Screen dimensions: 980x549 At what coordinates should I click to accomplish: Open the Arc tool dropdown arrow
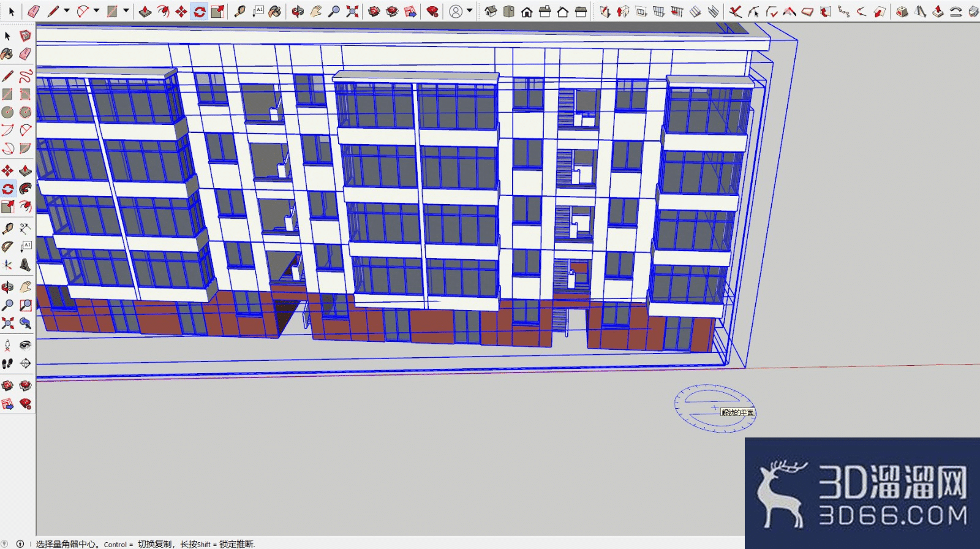[96, 10]
